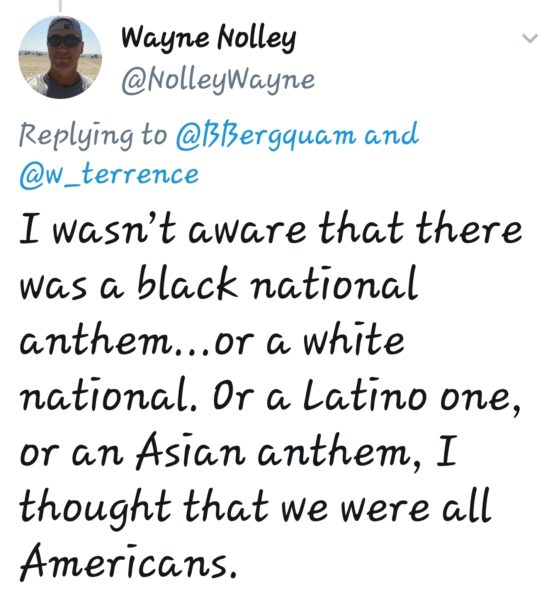Click the word "Latino" in the tweet
Screen dimensions: 556x600
point(365,394)
